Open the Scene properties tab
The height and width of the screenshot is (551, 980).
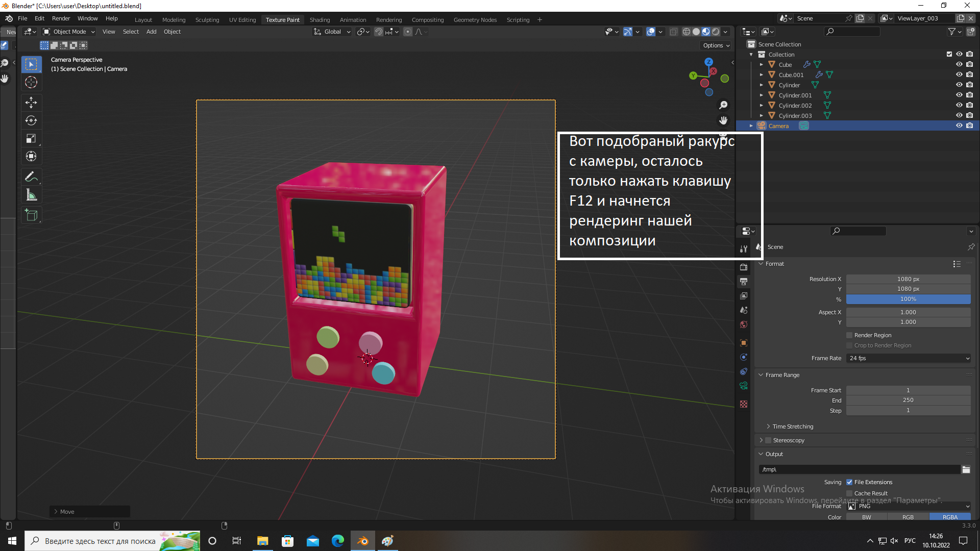tap(744, 310)
